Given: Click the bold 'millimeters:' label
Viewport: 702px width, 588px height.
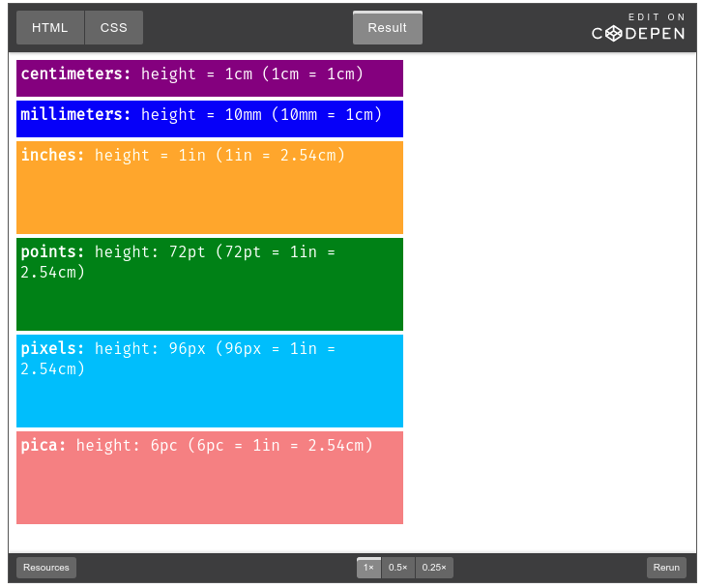Looking at the screenshot, I should [75, 114].
